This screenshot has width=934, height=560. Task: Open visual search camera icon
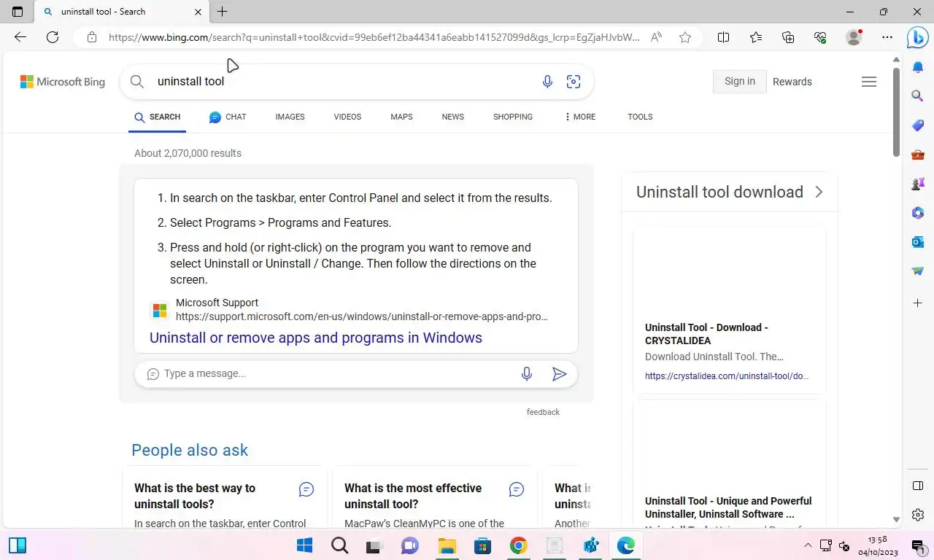[x=574, y=82]
